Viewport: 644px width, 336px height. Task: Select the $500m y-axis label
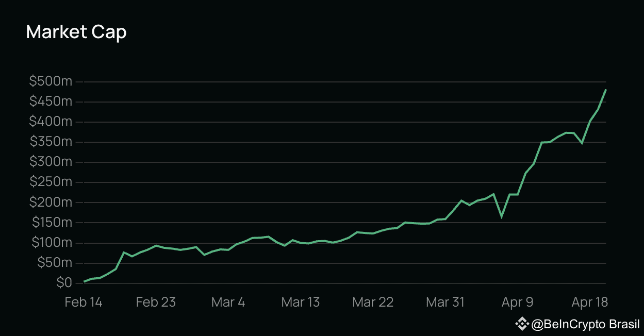pyautogui.click(x=51, y=81)
